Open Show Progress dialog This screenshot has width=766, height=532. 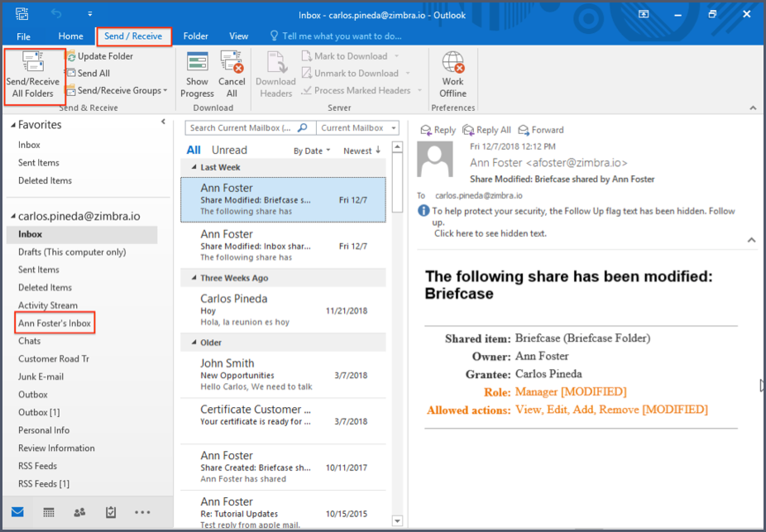198,74
